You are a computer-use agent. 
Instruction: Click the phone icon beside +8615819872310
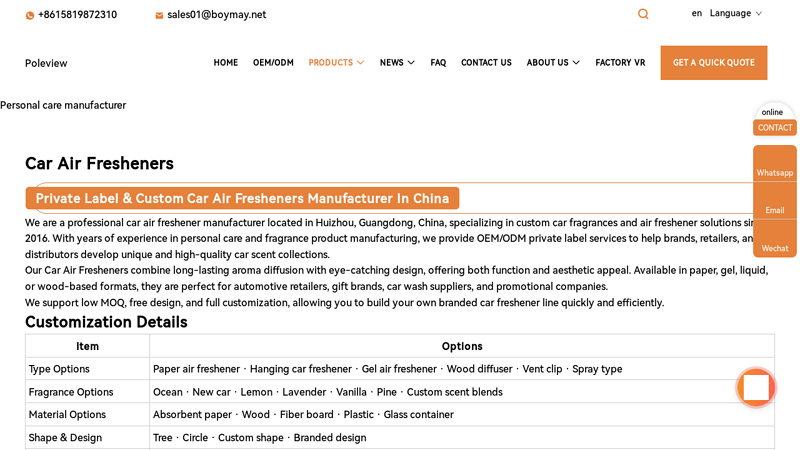[30, 15]
